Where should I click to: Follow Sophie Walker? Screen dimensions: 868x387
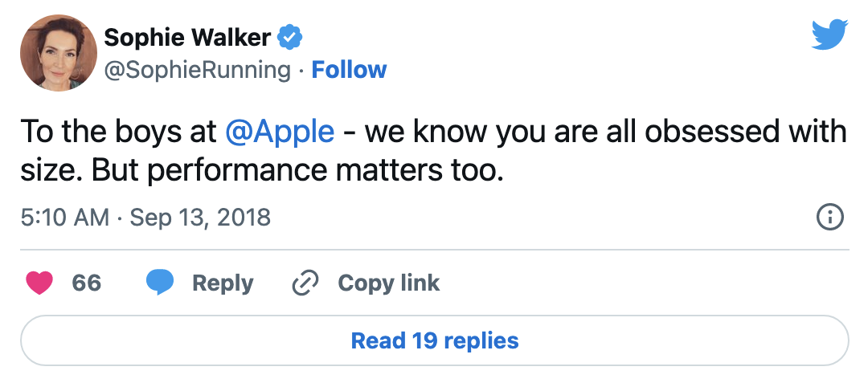[349, 70]
